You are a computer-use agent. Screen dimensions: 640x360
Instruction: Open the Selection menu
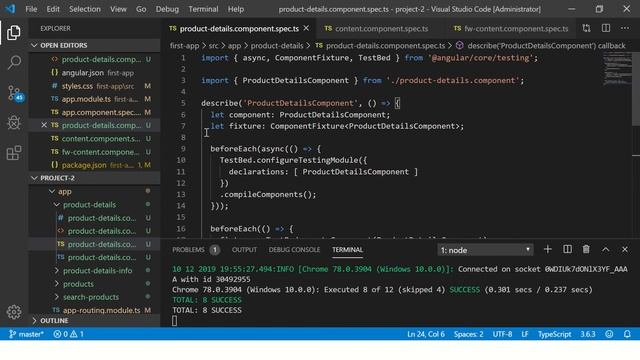point(84,9)
